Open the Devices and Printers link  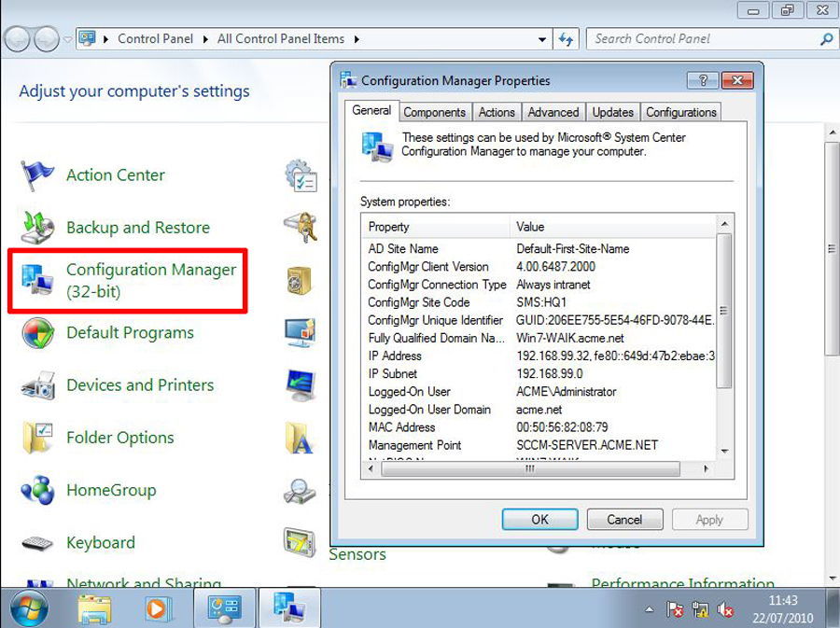click(140, 385)
